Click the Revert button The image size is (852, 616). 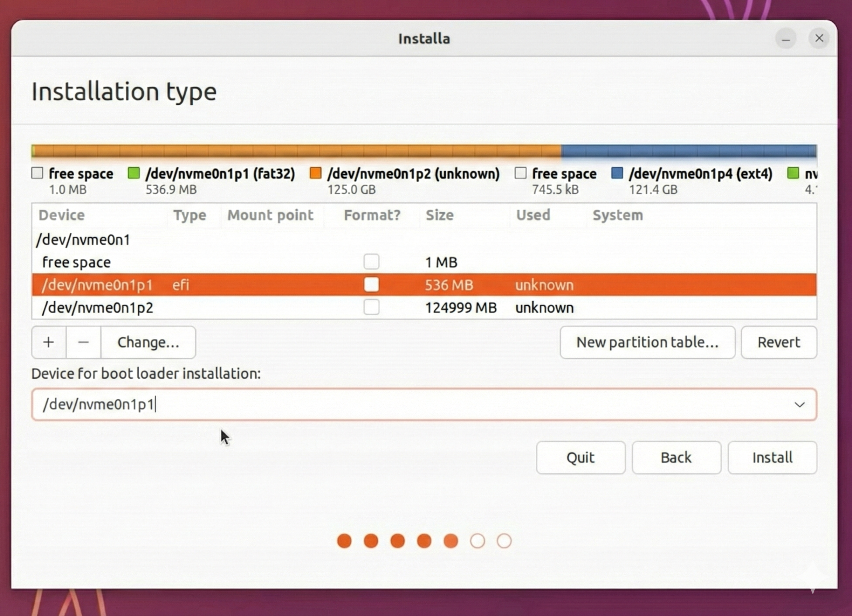click(778, 342)
